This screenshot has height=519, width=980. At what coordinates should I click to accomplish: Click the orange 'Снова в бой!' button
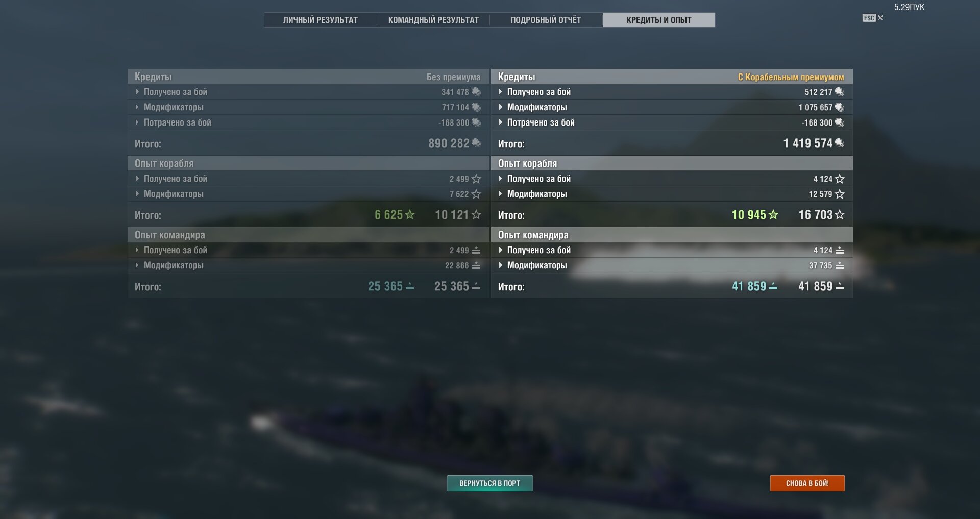pyautogui.click(x=807, y=483)
